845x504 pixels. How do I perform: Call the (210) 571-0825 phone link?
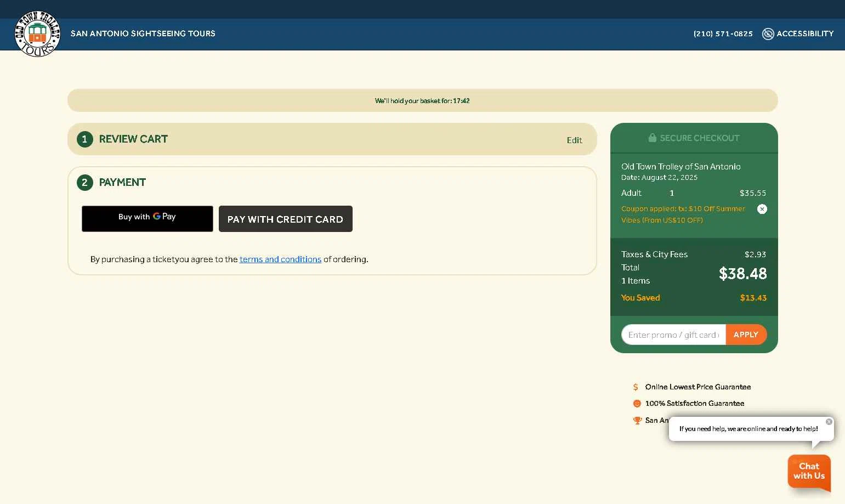pyautogui.click(x=723, y=34)
